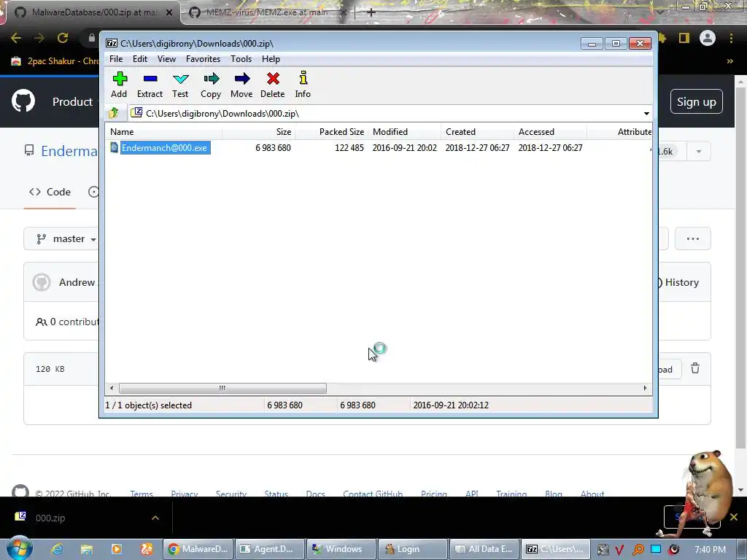
Task: Open the Favorites menu
Action: tap(203, 59)
